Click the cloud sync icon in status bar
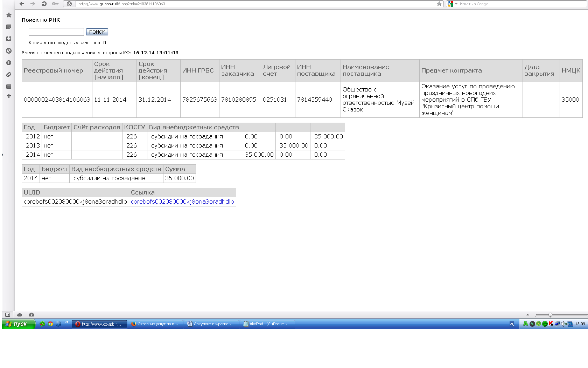The image size is (588, 368). coord(20,315)
